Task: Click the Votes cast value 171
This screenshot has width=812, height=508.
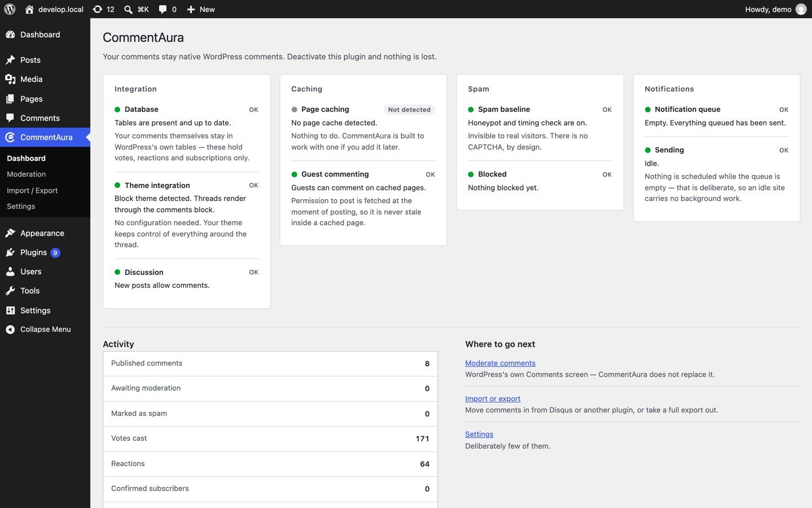Action: (x=422, y=439)
